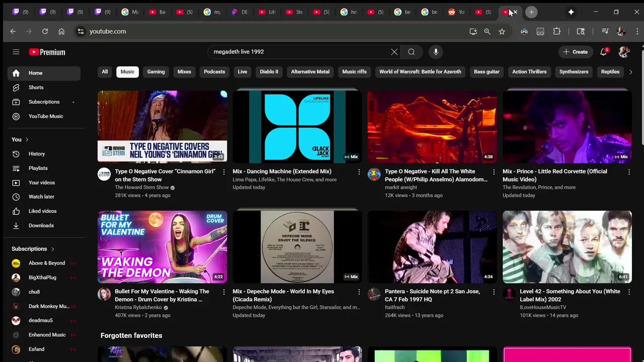Open options for Little Red Corvette mix

point(629,172)
